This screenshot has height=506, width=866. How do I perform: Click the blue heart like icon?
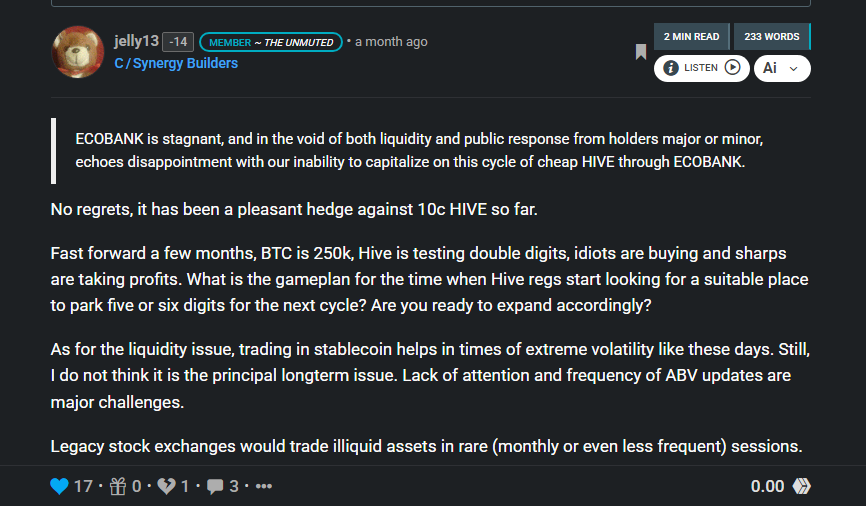(x=59, y=486)
